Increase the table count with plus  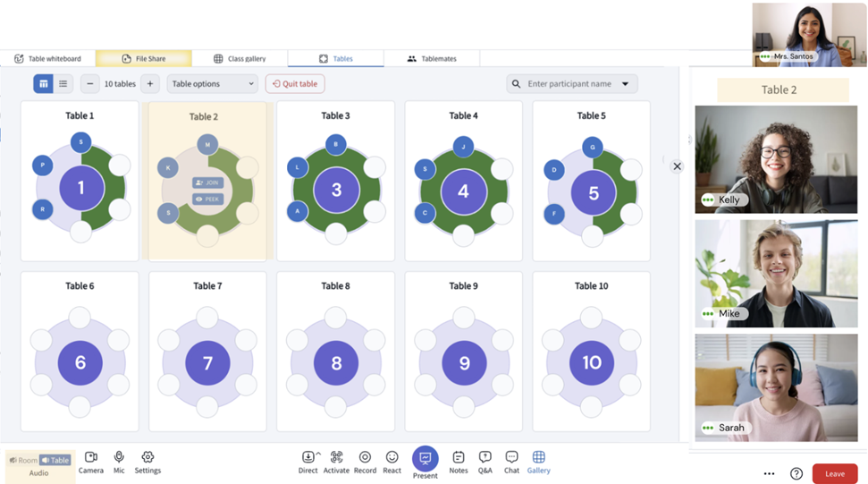point(150,83)
